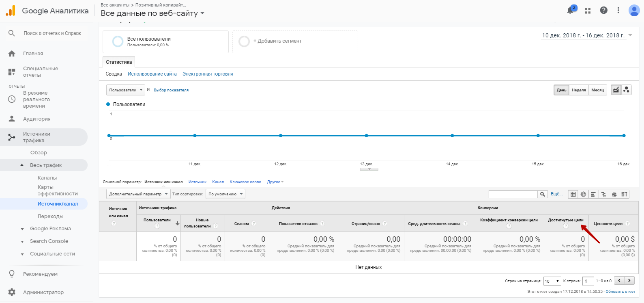The height and width of the screenshot is (303, 644).
Task: Collapse the Весь трафик section
Action: tap(22, 165)
